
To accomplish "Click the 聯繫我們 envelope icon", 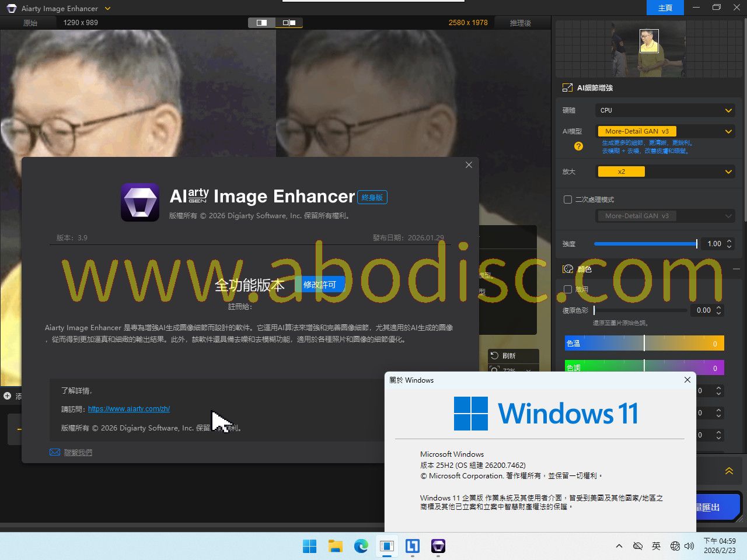I will [x=55, y=452].
